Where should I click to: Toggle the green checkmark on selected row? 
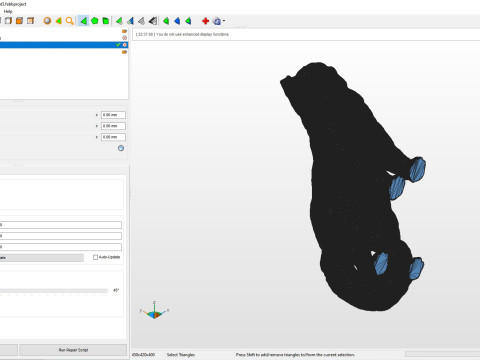click(x=118, y=45)
